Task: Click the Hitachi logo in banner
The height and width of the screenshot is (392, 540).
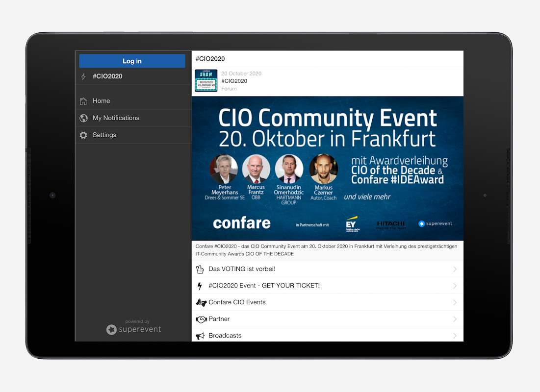Action: pyautogui.click(x=390, y=225)
